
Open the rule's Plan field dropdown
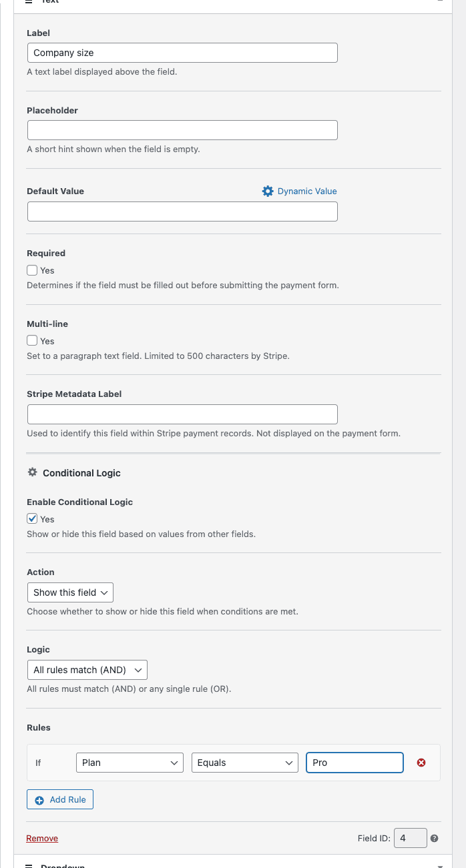click(x=130, y=763)
